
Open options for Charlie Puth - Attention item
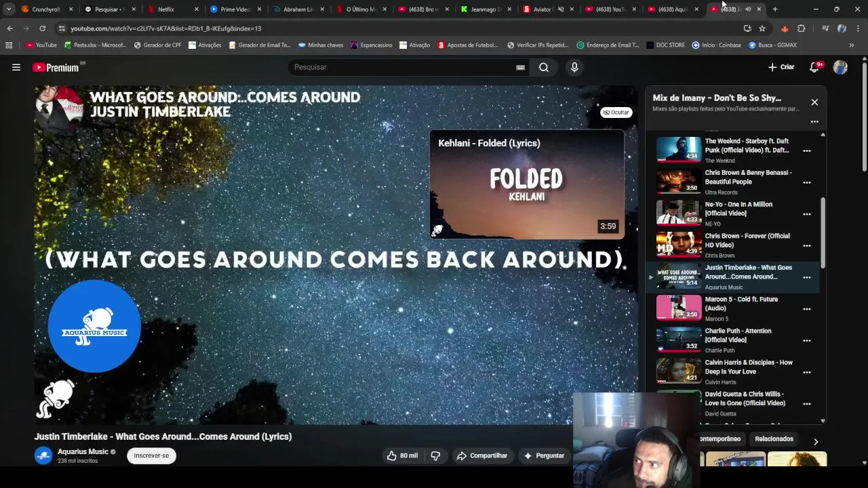point(807,340)
